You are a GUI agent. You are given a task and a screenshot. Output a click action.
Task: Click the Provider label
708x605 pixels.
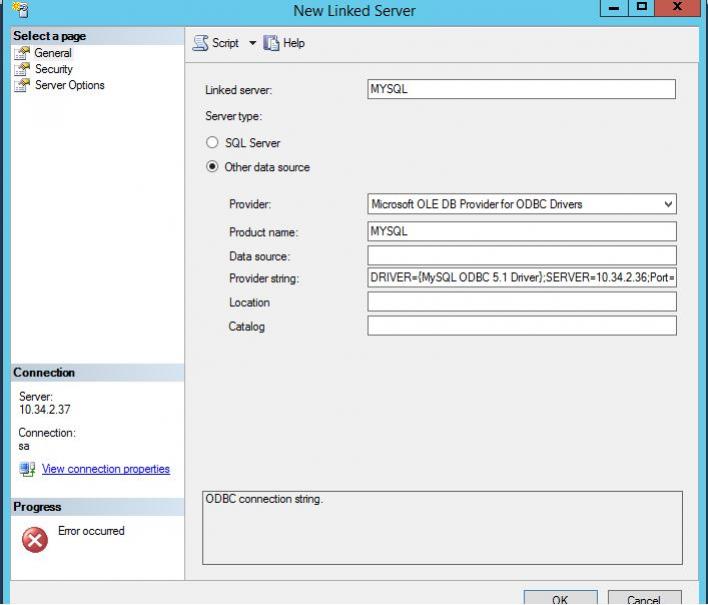click(250, 204)
